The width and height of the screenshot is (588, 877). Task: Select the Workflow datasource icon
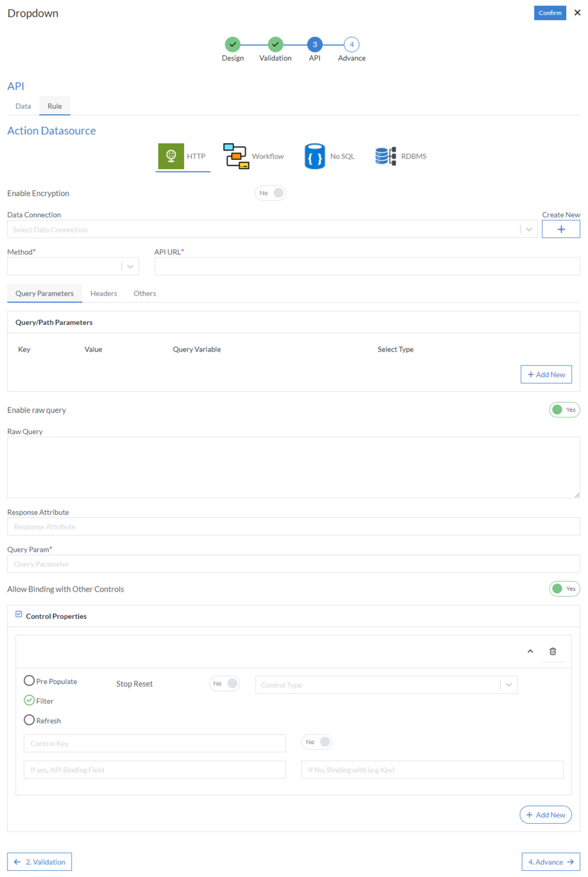pyautogui.click(x=236, y=156)
